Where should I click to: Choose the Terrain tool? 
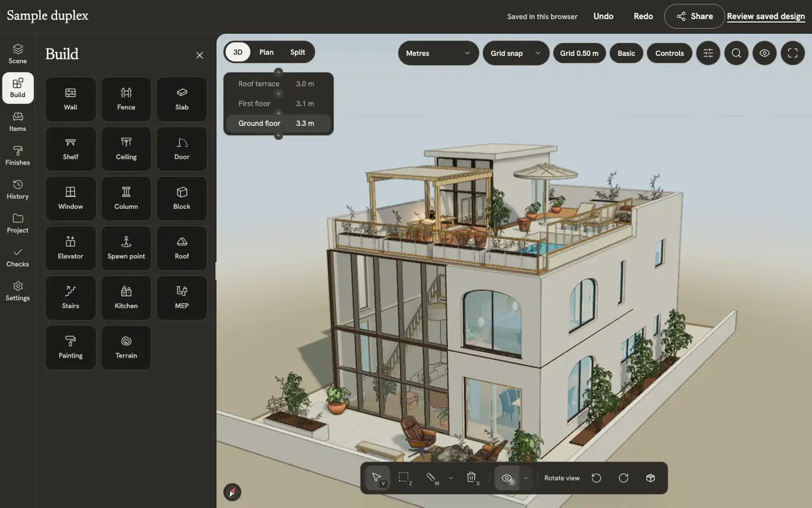pyautogui.click(x=126, y=347)
